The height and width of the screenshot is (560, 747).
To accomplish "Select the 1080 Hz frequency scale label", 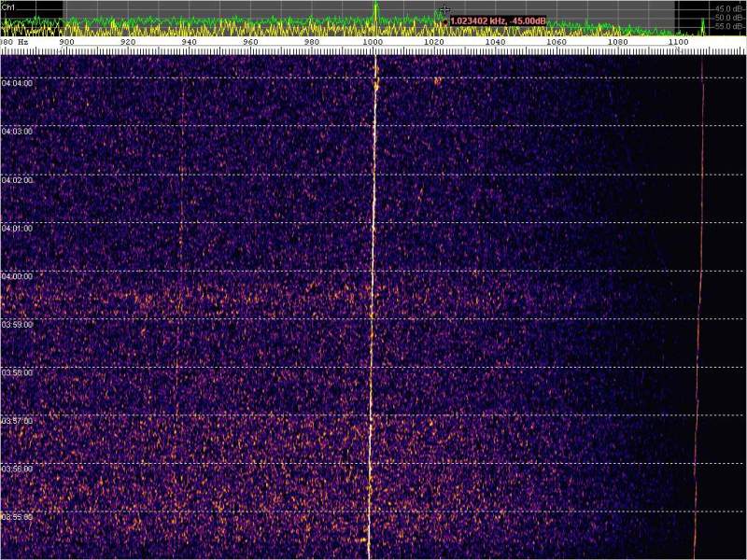I will click(x=618, y=42).
